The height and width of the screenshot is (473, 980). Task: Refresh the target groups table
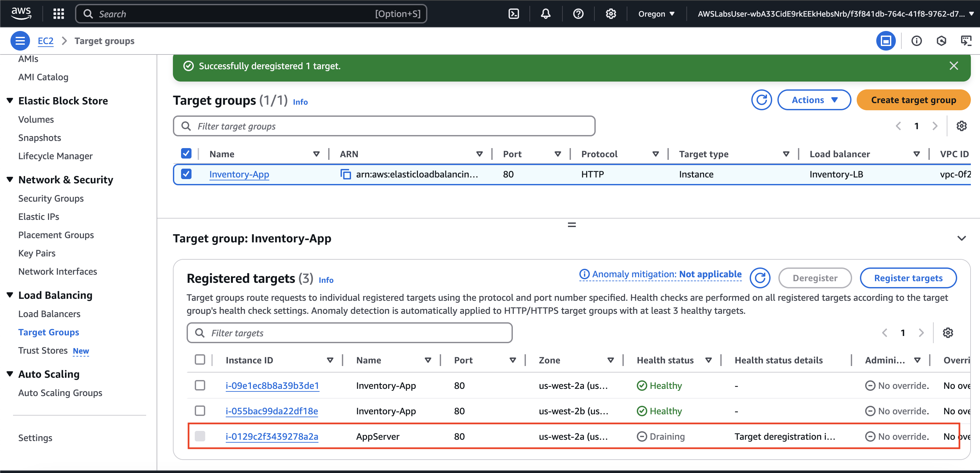(761, 100)
